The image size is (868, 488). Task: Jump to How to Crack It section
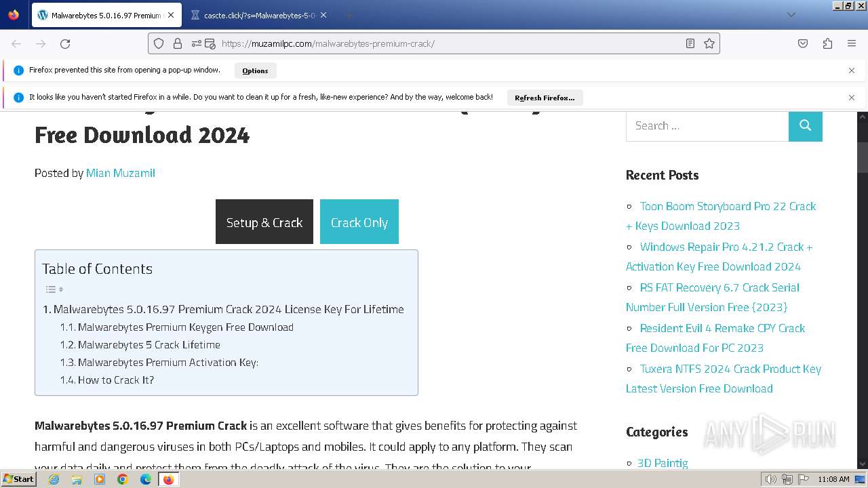pos(116,380)
